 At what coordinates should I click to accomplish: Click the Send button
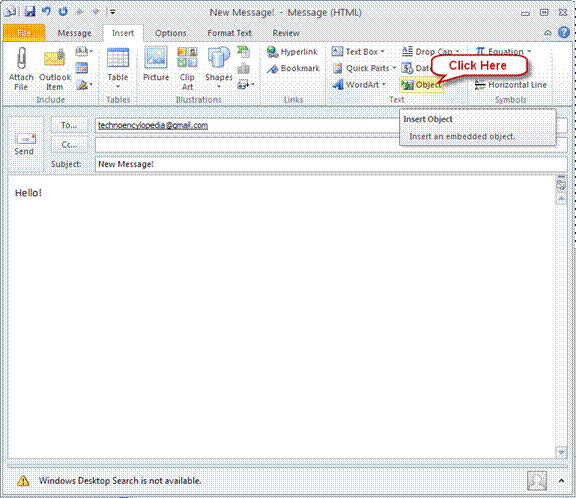coord(25,144)
